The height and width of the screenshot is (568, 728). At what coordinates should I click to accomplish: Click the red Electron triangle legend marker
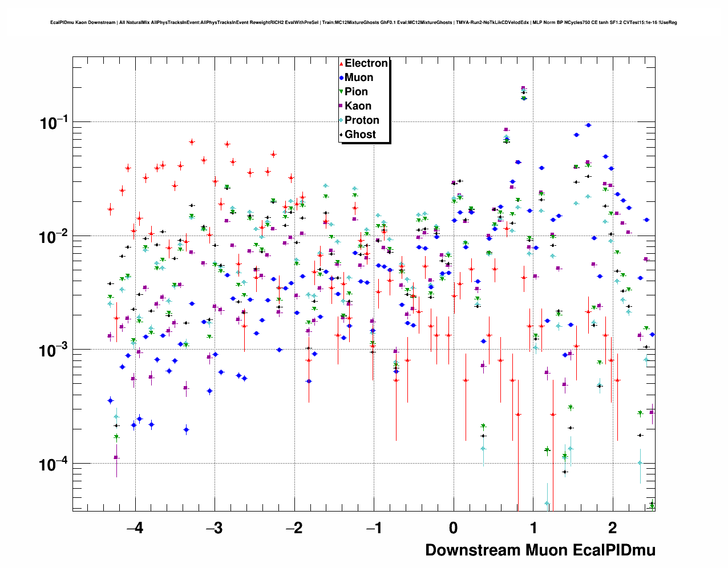(x=341, y=63)
